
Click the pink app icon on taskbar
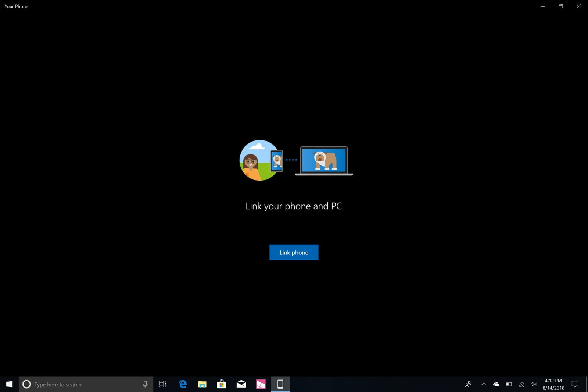[x=261, y=384]
